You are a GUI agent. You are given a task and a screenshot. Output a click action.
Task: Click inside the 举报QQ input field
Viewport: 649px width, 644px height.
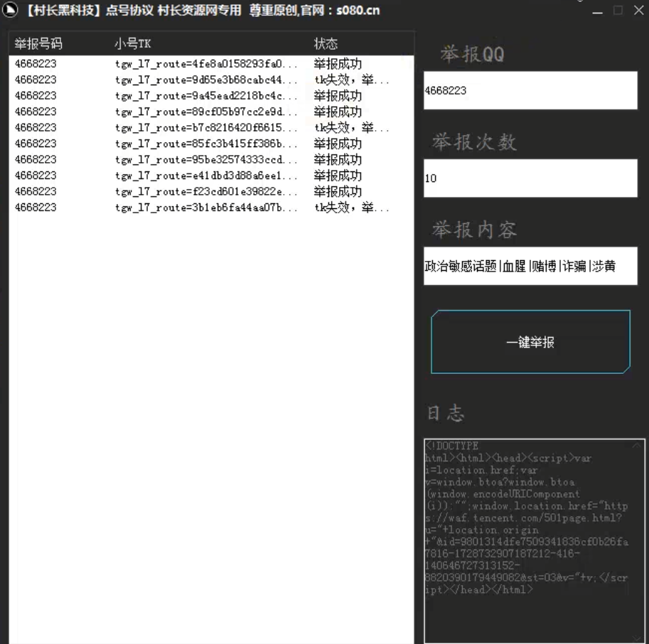point(530,91)
